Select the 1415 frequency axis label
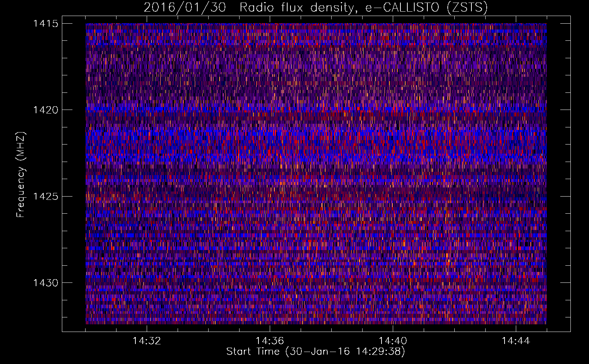 (46, 24)
